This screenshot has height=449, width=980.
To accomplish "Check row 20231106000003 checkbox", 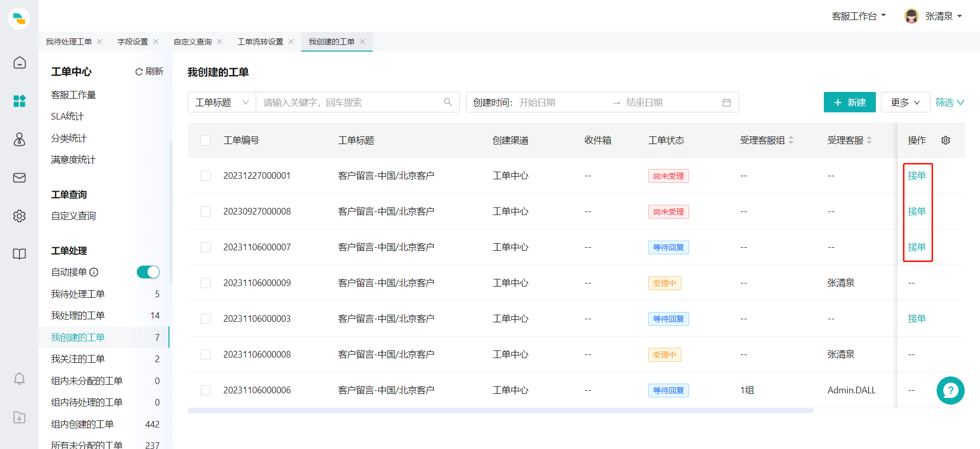I will click(206, 319).
